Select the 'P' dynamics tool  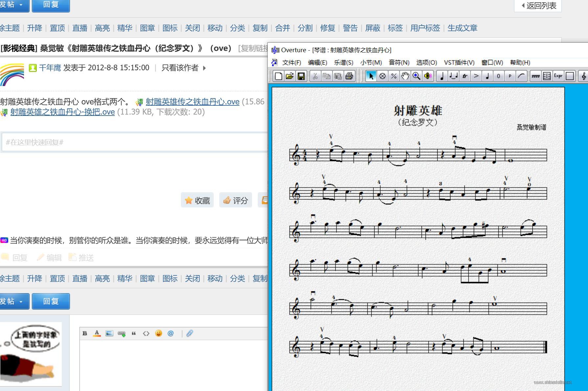point(510,76)
